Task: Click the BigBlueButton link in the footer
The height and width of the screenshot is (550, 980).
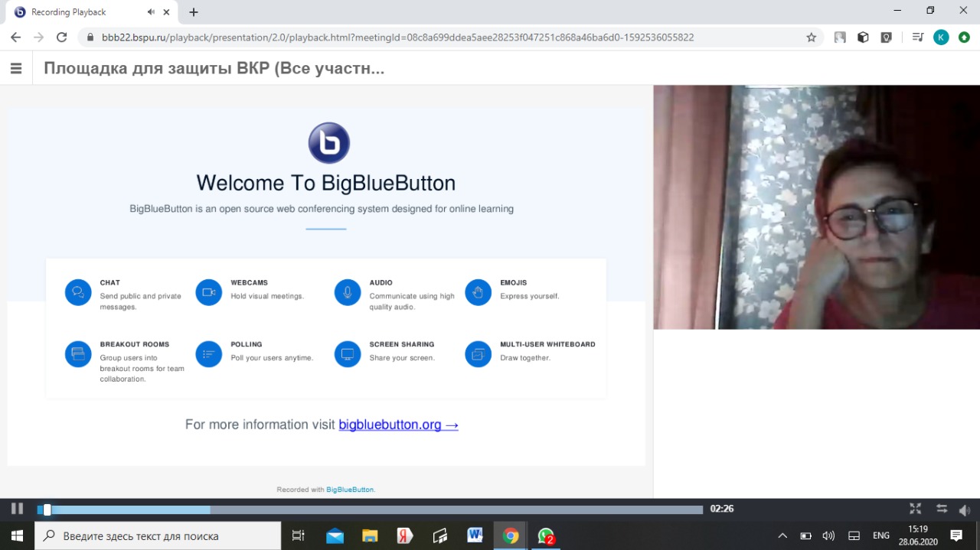Action: 350,490
